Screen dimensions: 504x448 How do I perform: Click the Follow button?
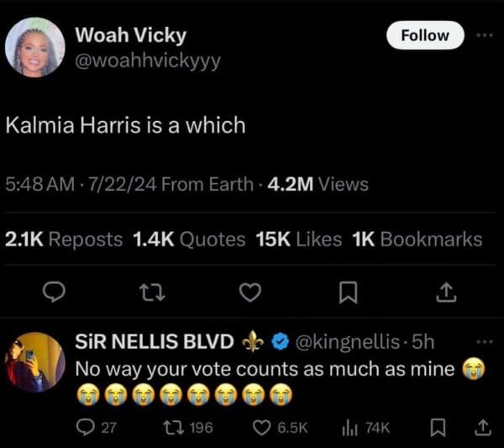(x=425, y=35)
